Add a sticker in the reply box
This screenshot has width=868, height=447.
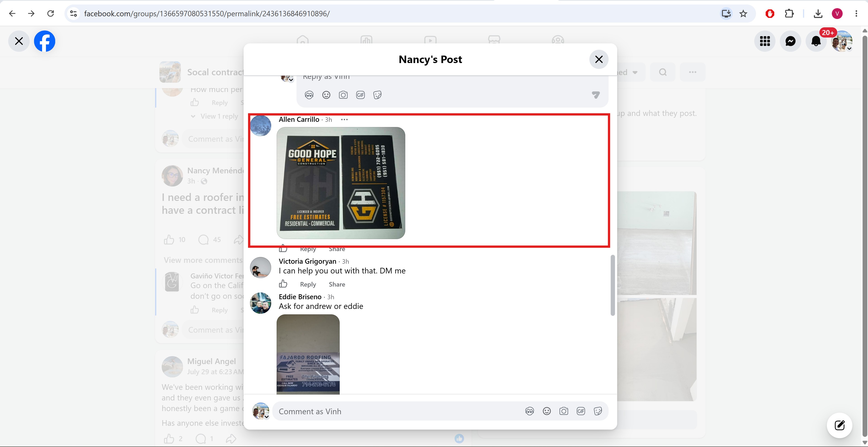377,95
